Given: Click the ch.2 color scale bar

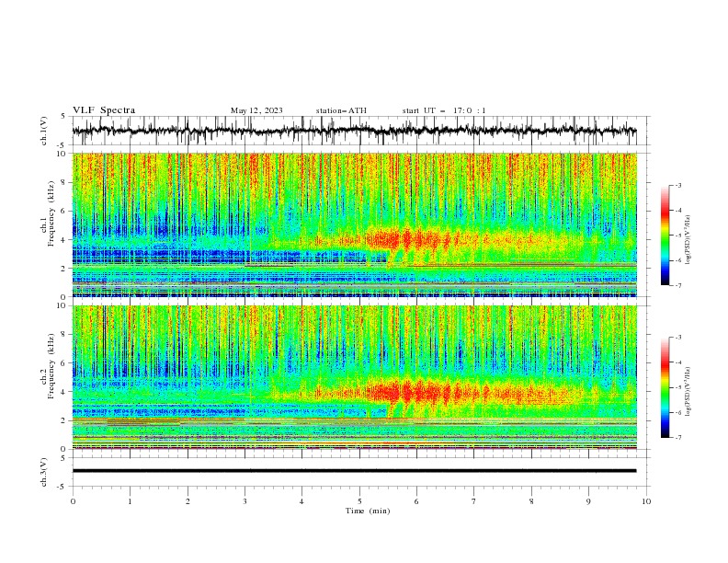Looking at the screenshot, I should tap(665, 387).
